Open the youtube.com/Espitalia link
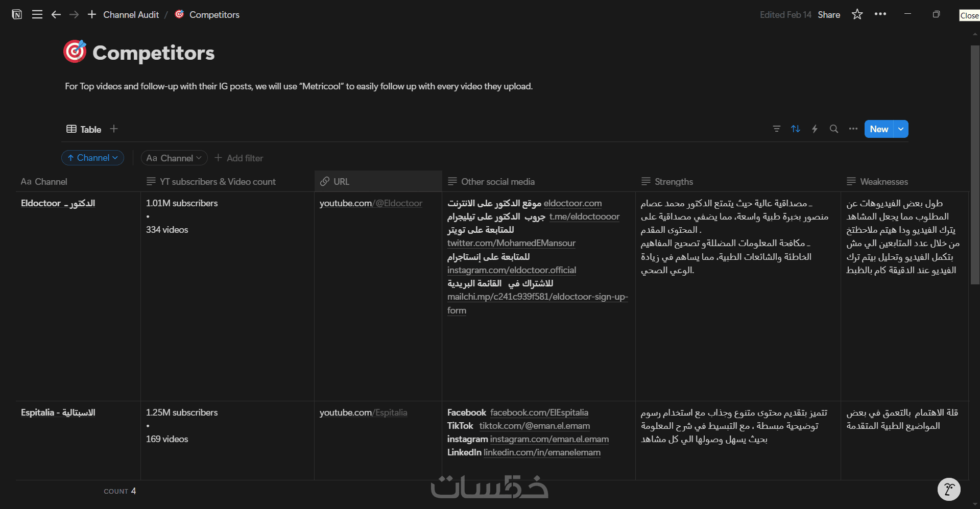The height and width of the screenshot is (509, 980). (364, 413)
